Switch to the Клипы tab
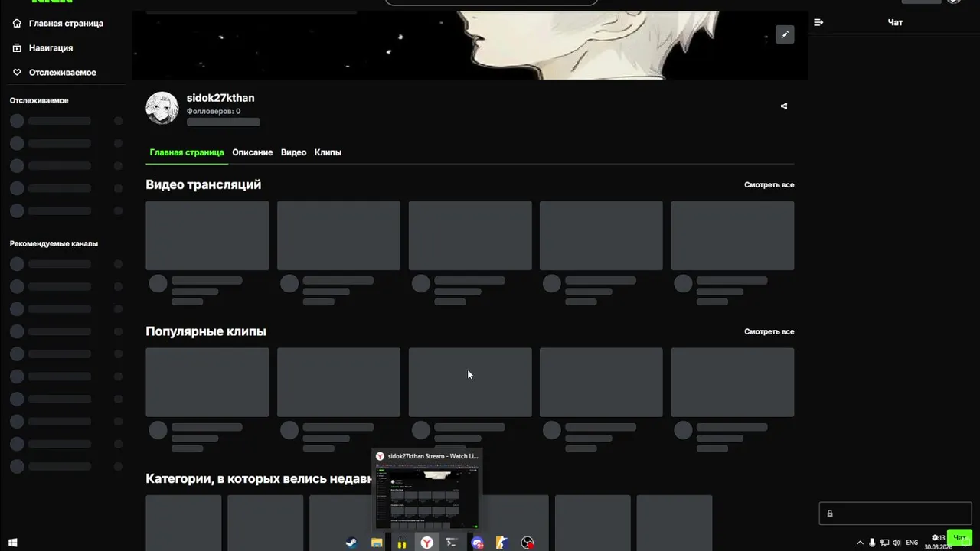 [x=328, y=152]
